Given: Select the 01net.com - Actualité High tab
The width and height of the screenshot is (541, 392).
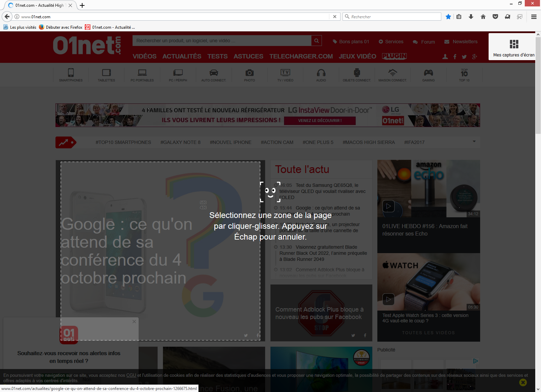Looking at the screenshot, I should pos(39,5).
